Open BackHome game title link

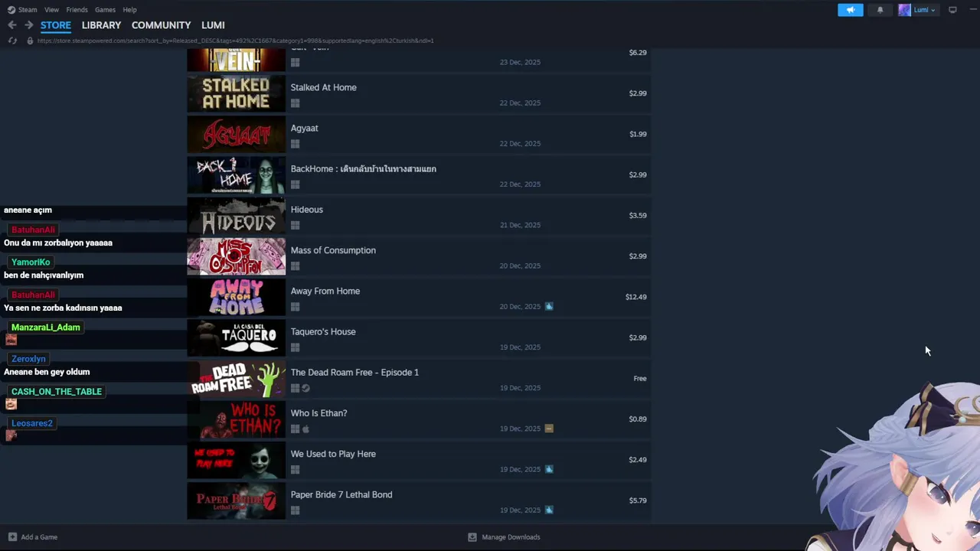(364, 169)
